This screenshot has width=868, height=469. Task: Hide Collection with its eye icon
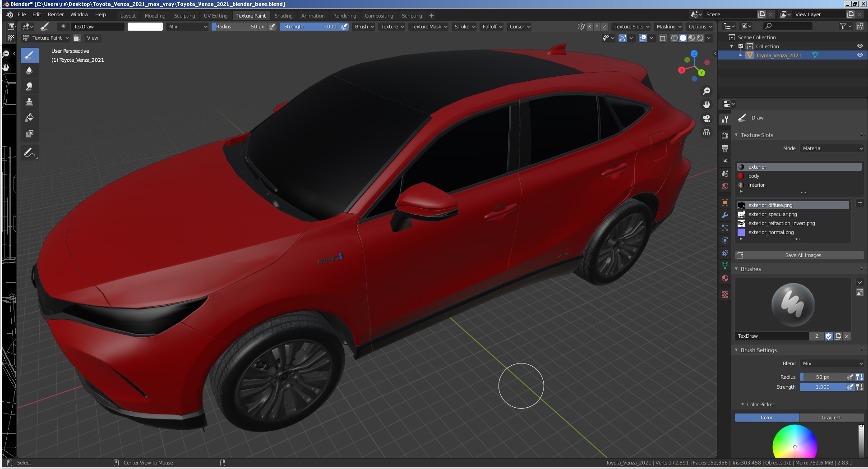tap(860, 46)
